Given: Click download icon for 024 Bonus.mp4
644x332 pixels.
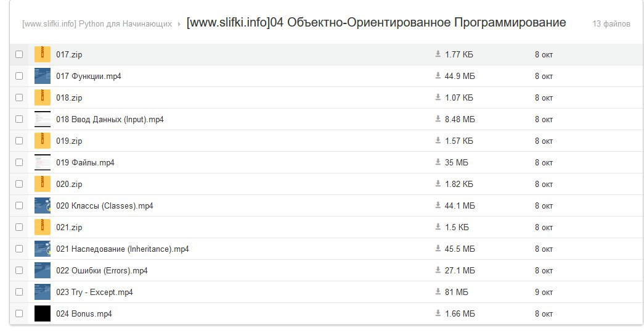Looking at the screenshot, I should [x=438, y=313].
